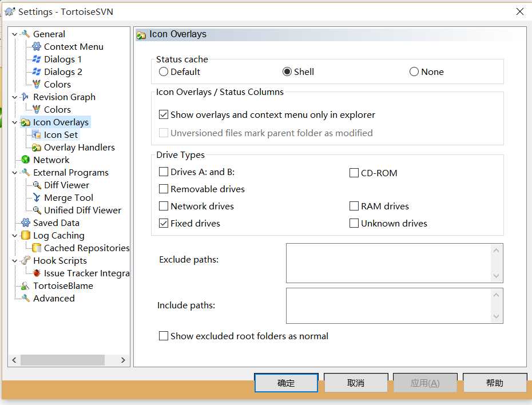Image resolution: width=532 pixels, height=405 pixels.
Task: Open the Network settings page
Action: pos(51,160)
